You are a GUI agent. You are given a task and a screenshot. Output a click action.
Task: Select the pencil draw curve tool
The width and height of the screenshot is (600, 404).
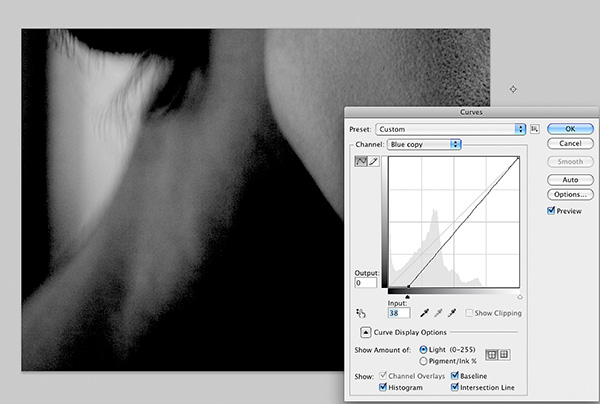click(373, 161)
